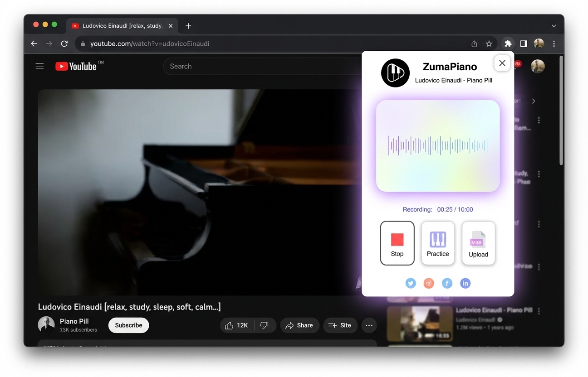Open the tab list dropdown arrow
The width and height of the screenshot is (588, 377).
pos(554,26)
